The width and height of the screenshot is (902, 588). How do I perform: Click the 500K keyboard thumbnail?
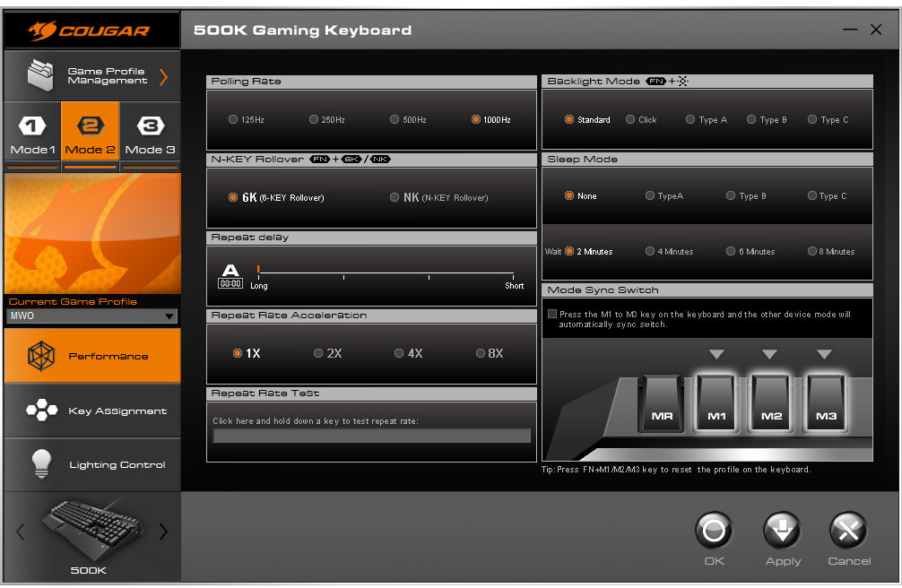(x=90, y=531)
